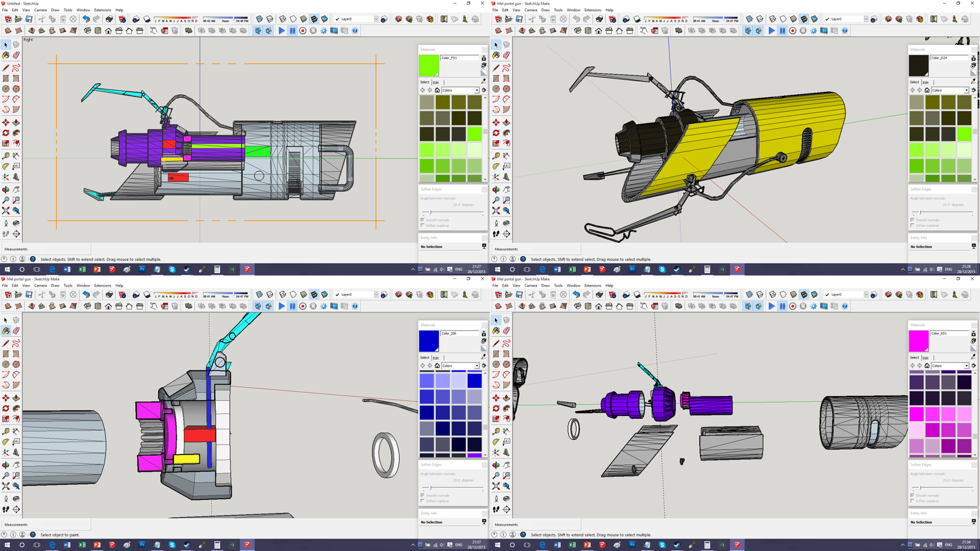Toggle Smooth normals checkbox in bottom-right window
The height and width of the screenshot is (551, 980).
tap(912, 495)
